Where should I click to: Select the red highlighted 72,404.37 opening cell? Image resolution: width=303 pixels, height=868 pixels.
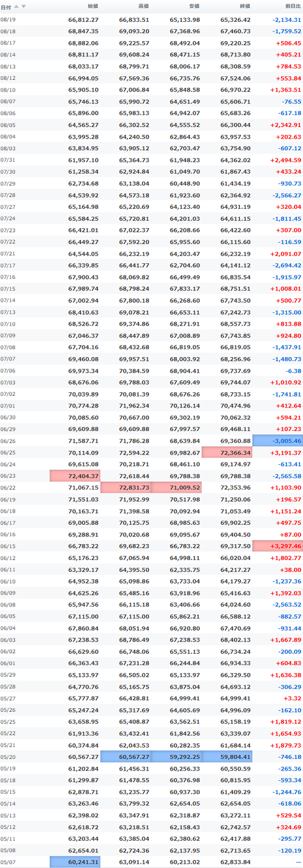75,476
